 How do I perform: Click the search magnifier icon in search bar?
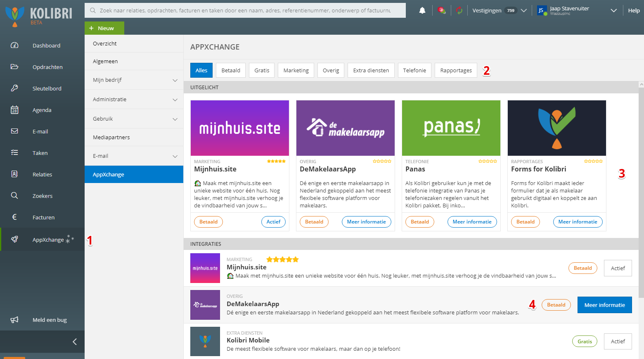click(x=93, y=10)
